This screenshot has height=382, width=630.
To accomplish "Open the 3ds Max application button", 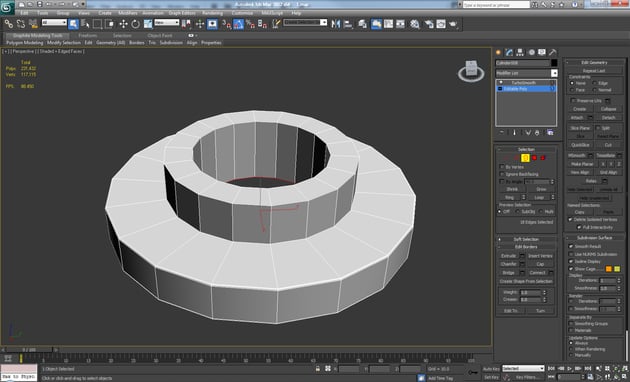I will (x=7, y=7).
